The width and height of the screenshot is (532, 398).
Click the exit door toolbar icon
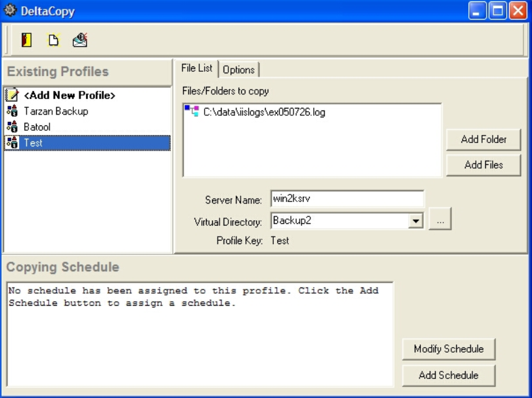coord(26,40)
